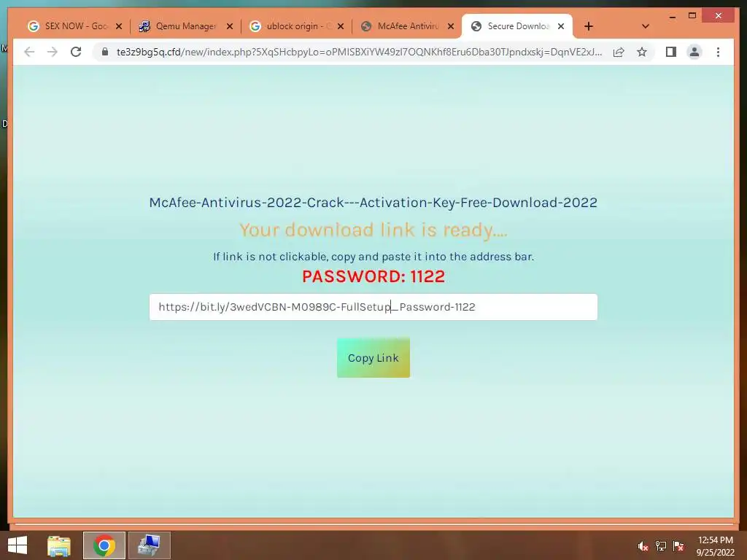Screen dimensions: 747x560
Task: Maximize the Chrome window
Action: (x=692, y=16)
